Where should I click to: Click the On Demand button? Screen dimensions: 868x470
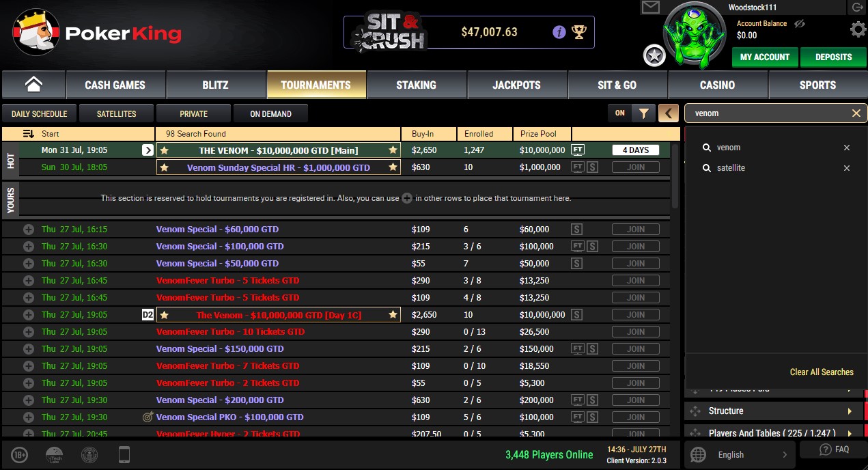pos(271,113)
